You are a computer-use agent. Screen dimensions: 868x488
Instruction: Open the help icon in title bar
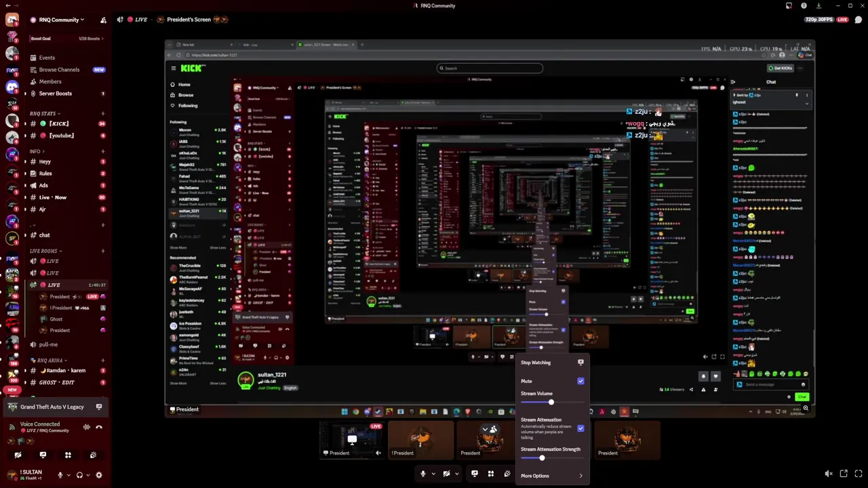point(804,5)
